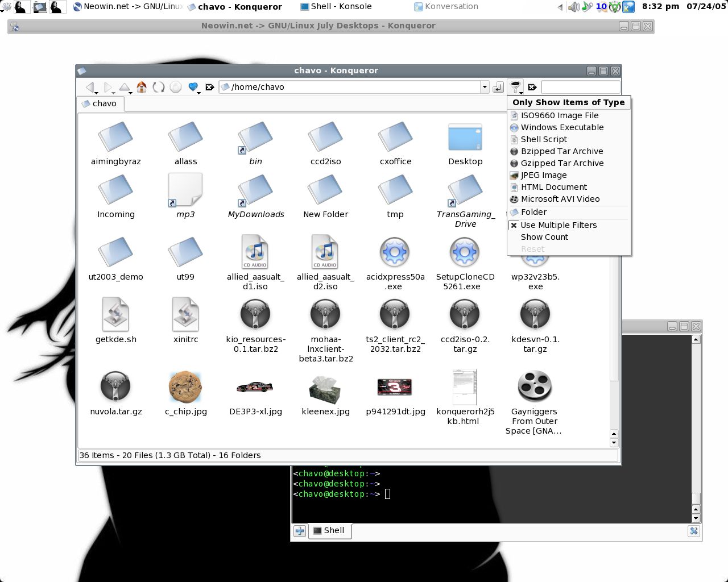Click the Back arrow in Konqueror
The width and height of the screenshot is (728, 582).
(89, 87)
